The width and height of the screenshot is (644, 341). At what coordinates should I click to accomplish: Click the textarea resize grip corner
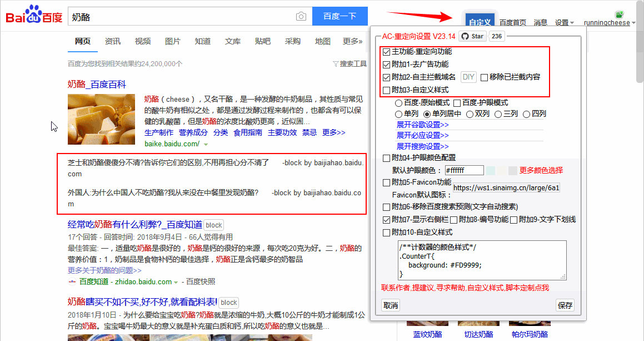[563, 277]
